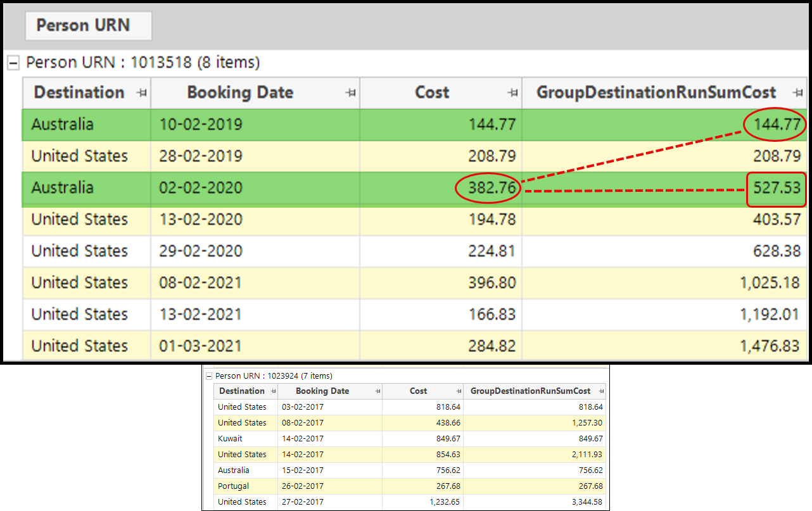Image resolution: width=812 pixels, height=511 pixels.
Task: Select the running sum cell 3,344.58
Action: pos(535,502)
